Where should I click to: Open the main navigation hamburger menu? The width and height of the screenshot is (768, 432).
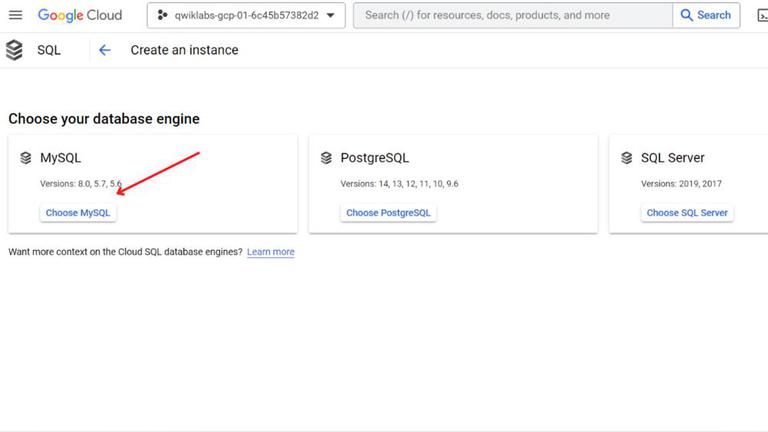click(x=15, y=15)
